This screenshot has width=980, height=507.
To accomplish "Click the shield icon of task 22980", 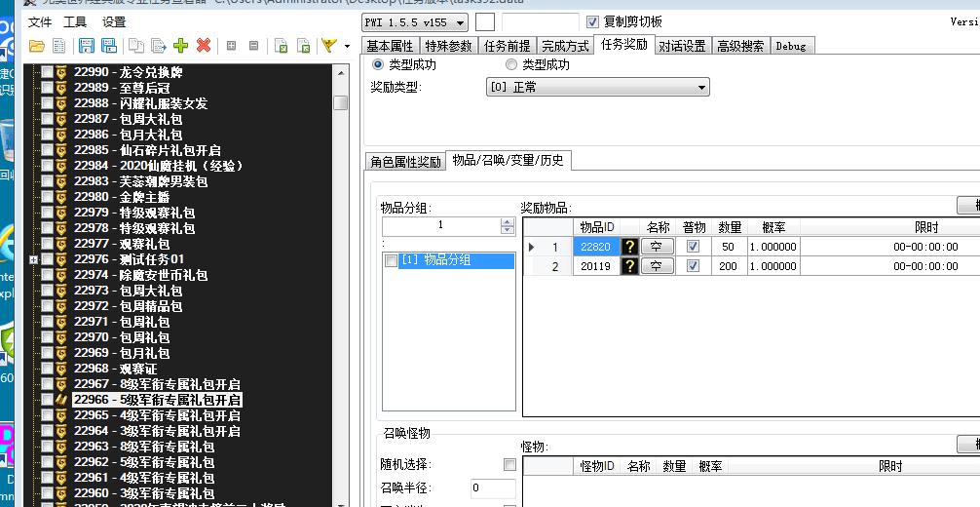I will 60,197.
